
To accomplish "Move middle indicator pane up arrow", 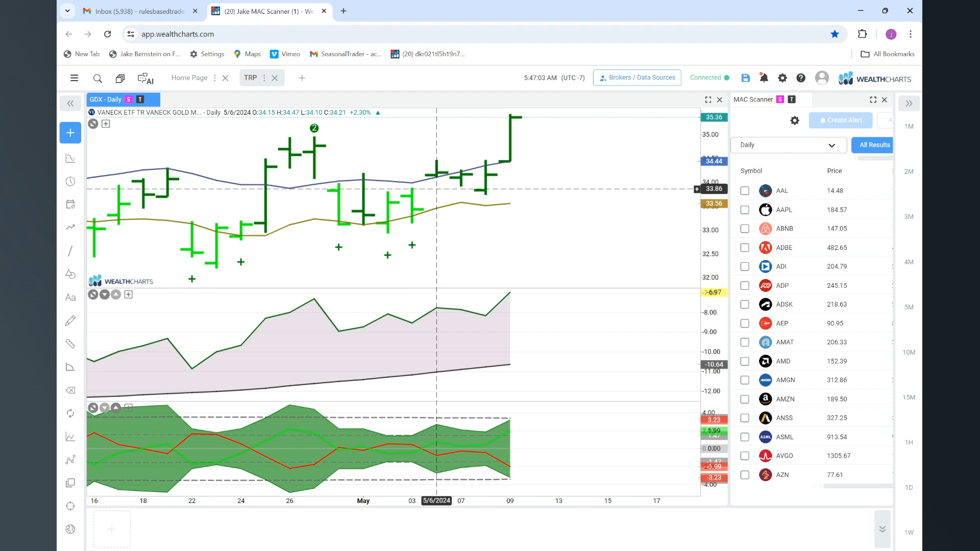I will (116, 294).
